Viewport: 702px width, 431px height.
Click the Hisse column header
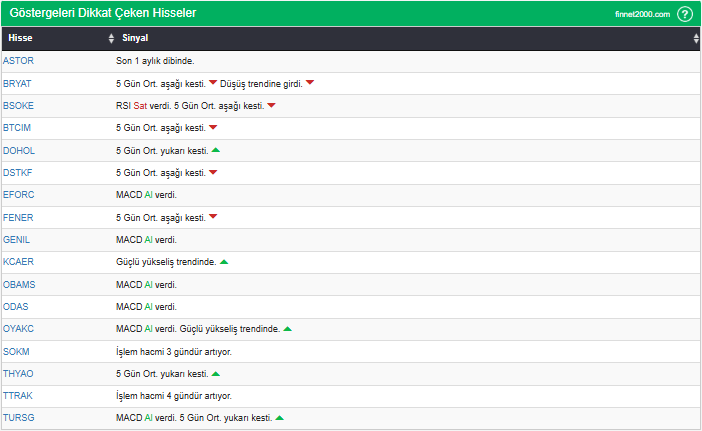pos(21,38)
